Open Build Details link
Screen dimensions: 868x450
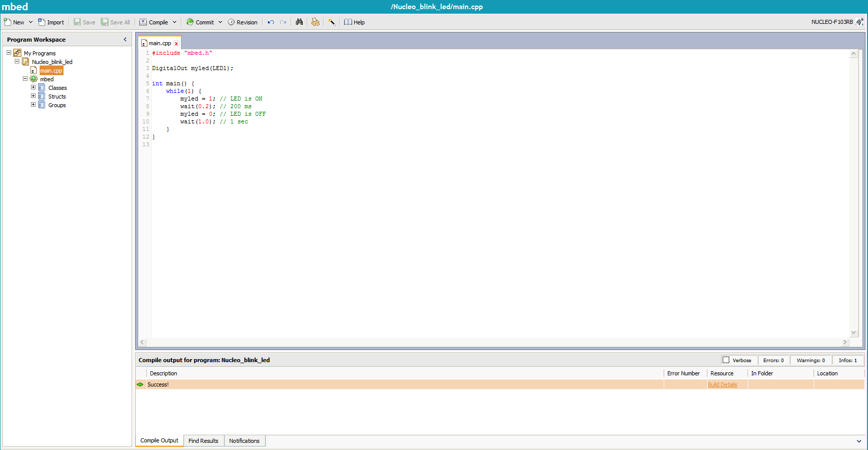(x=722, y=384)
